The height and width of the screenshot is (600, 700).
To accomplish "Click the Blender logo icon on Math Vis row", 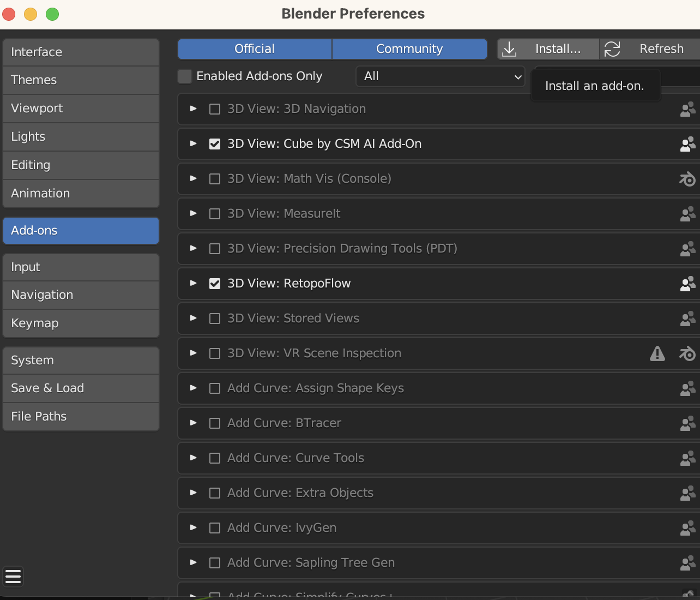I will click(x=687, y=179).
